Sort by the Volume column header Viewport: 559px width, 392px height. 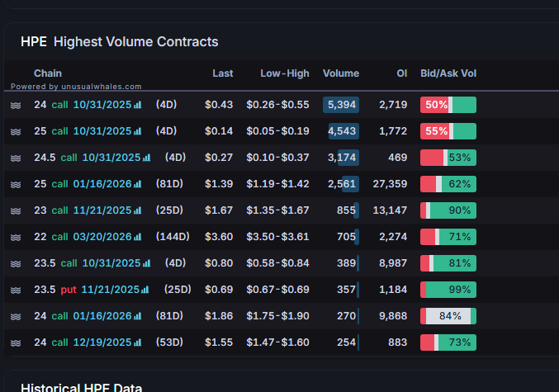tap(341, 73)
